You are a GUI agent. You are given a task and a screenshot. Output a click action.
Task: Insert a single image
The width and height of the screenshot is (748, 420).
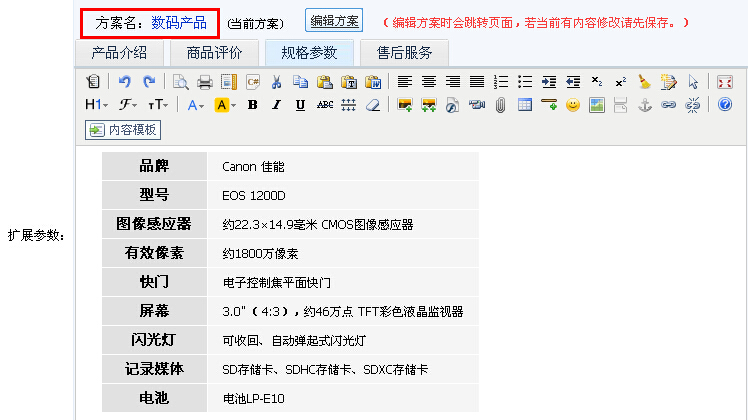pyautogui.click(x=405, y=105)
